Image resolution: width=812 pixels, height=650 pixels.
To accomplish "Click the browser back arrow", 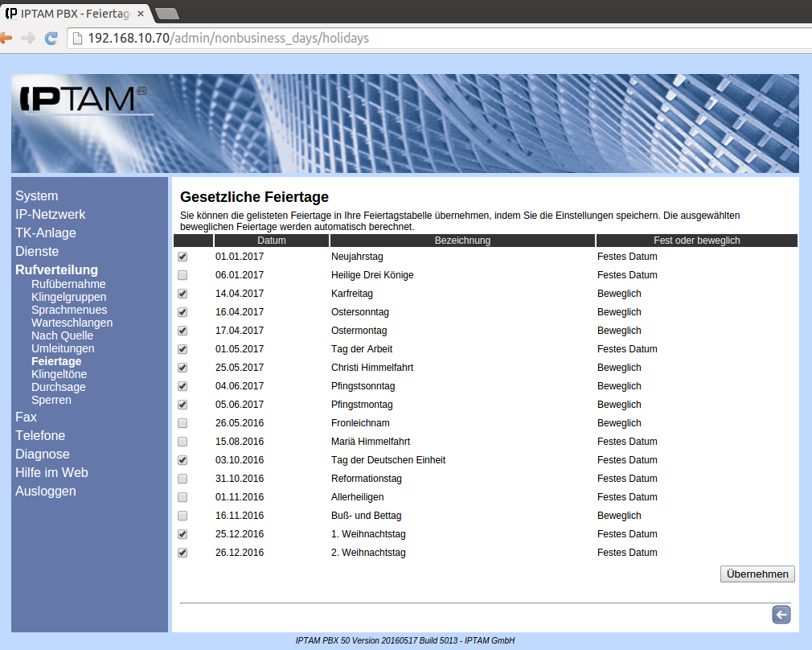I will click(6, 38).
